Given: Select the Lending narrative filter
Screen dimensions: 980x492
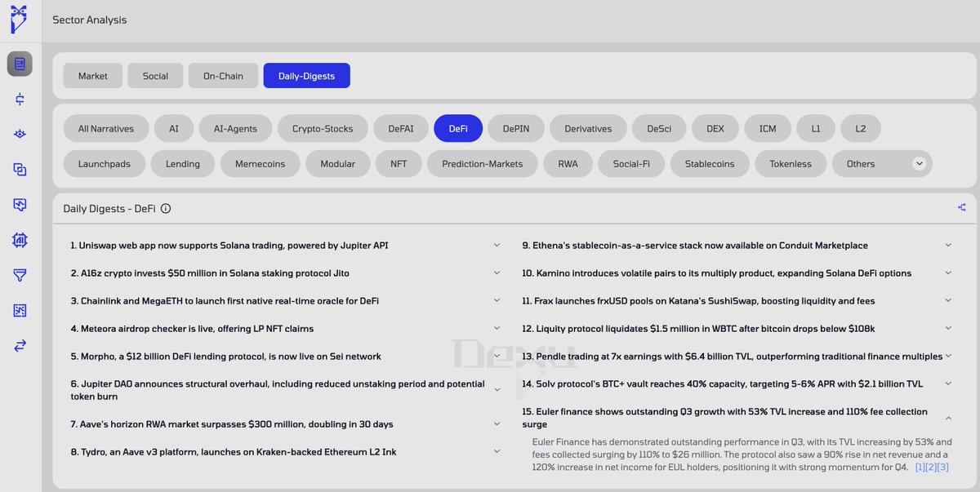Looking at the screenshot, I should click(x=183, y=164).
